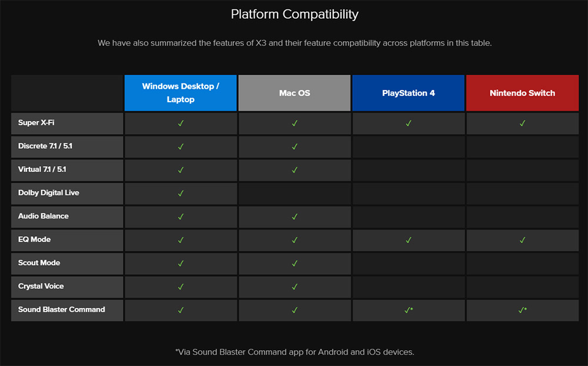Click Virtual 7.1 / 5.1 checkmark under Windows
This screenshot has height=366, width=588.
tap(181, 170)
